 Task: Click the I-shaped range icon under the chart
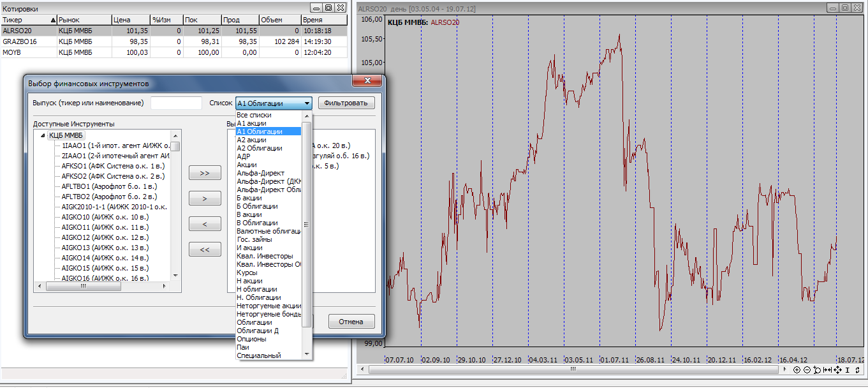[848, 369]
